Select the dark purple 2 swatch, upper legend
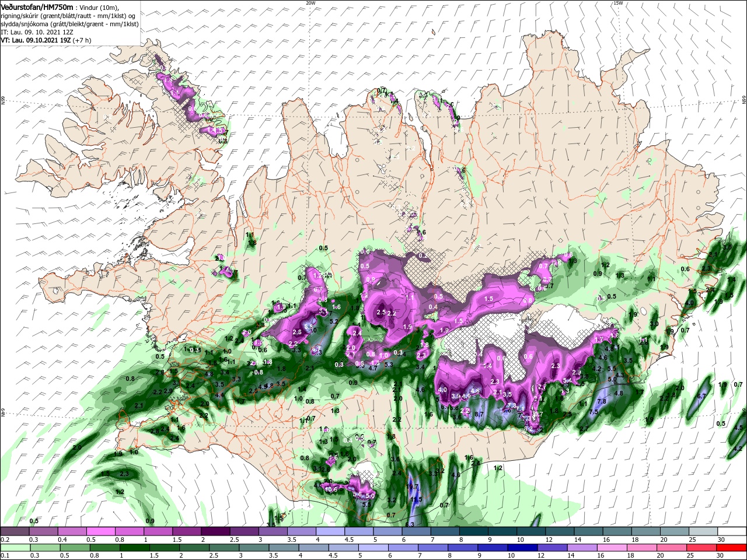 pyautogui.click(x=215, y=531)
